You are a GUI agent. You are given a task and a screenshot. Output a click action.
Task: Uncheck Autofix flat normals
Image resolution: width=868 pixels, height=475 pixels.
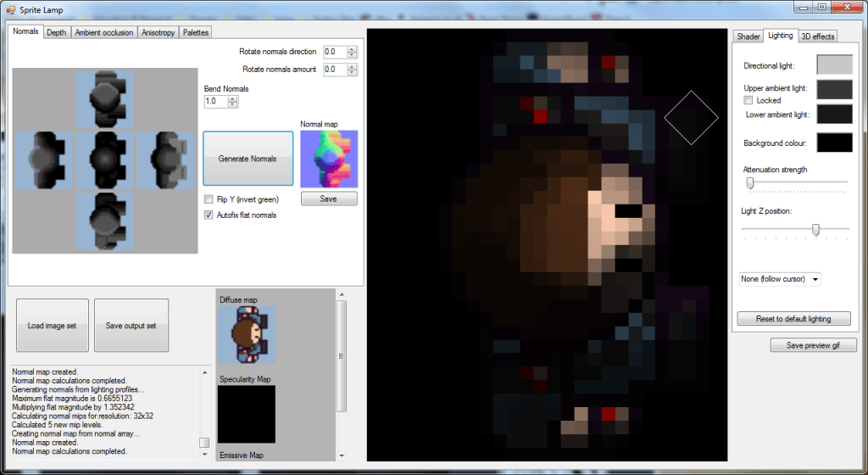[209, 215]
